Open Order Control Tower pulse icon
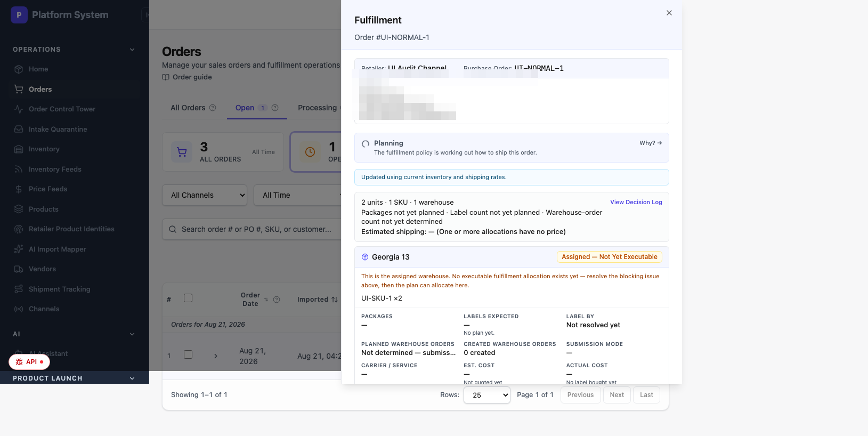The width and height of the screenshot is (868, 436). [x=19, y=109]
